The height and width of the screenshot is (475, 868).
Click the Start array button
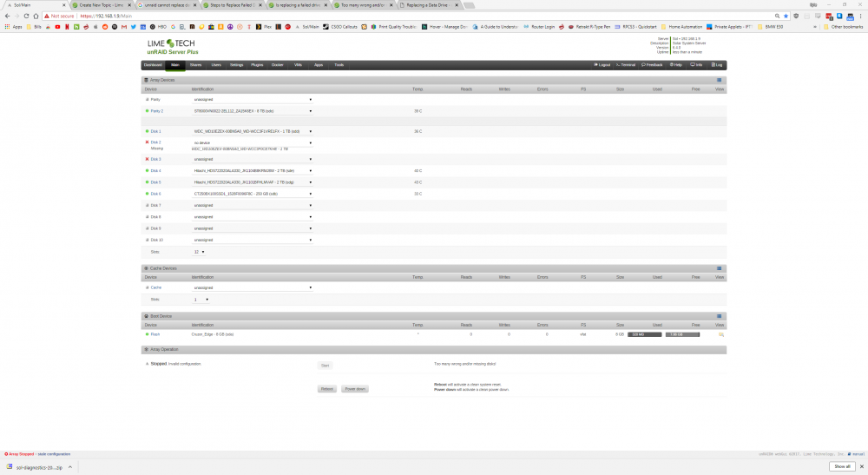pyautogui.click(x=325, y=366)
